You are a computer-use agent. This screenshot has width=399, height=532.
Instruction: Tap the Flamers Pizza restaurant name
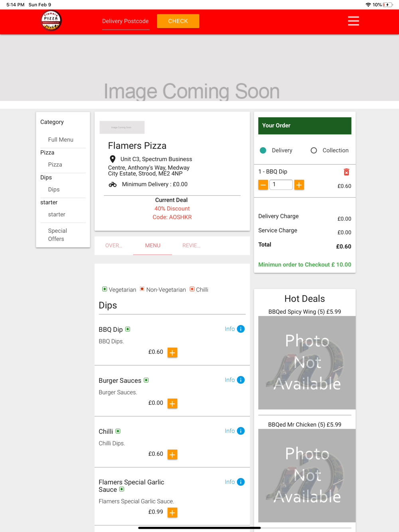(137, 146)
